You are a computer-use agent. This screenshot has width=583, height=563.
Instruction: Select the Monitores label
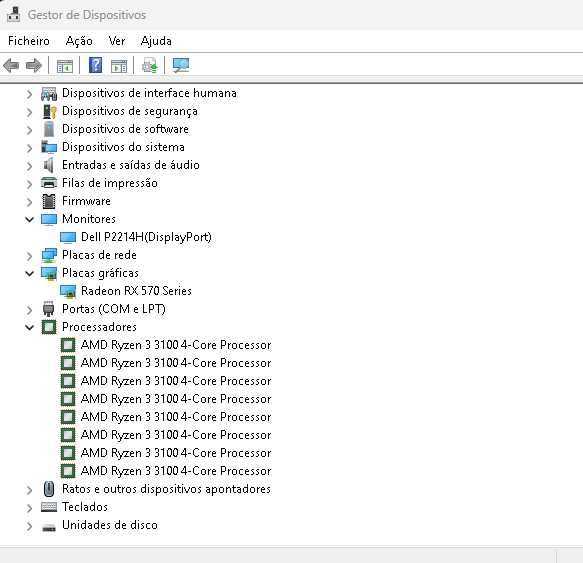point(89,219)
